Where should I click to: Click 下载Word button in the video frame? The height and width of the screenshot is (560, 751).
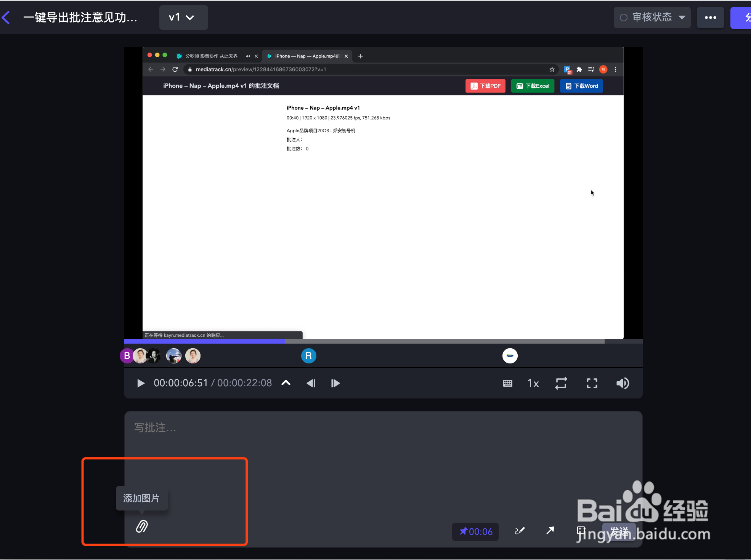[x=581, y=86]
